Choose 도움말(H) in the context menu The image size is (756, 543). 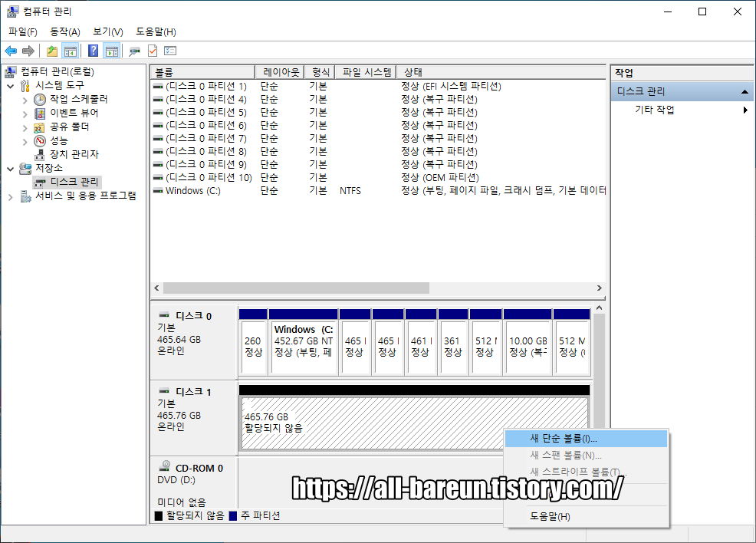586,516
